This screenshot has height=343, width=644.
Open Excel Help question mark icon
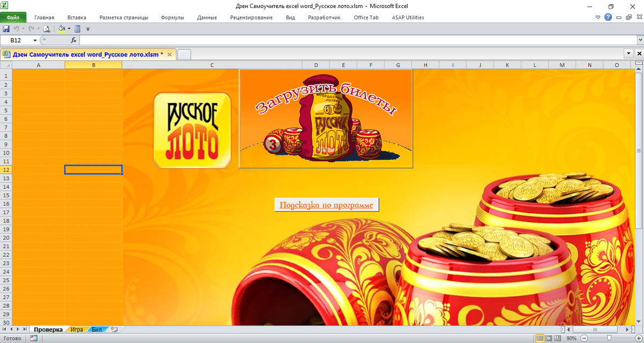(x=608, y=17)
